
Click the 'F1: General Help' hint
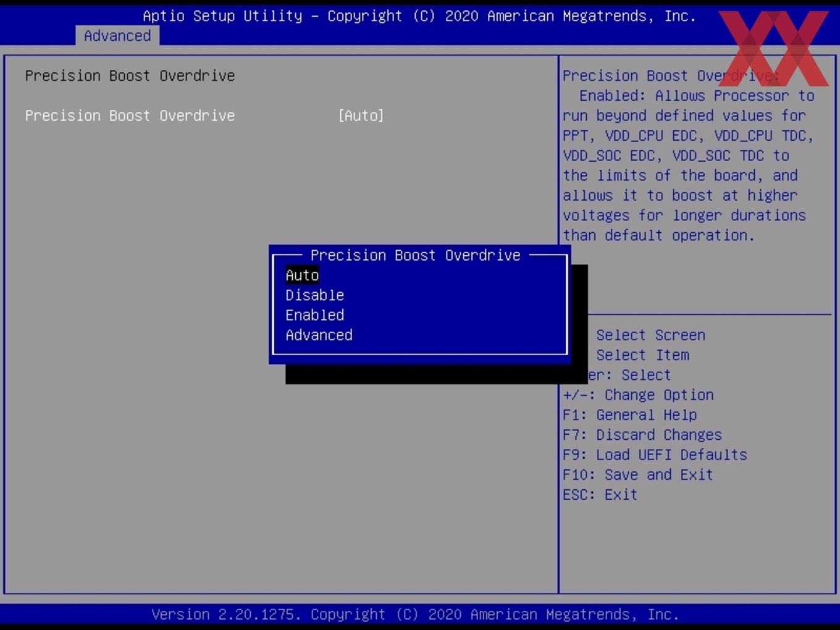[629, 415]
